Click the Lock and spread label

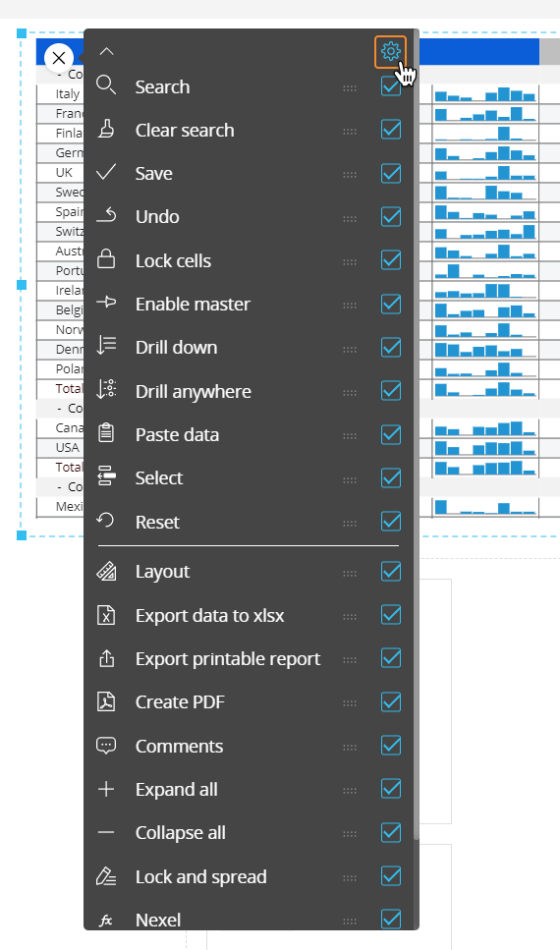pyautogui.click(x=201, y=876)
